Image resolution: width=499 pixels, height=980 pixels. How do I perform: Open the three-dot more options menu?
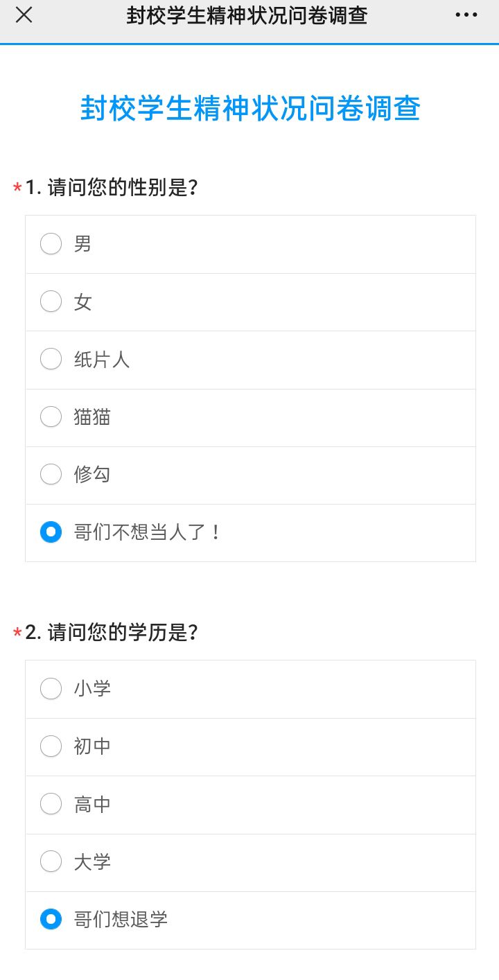point(466,15)
